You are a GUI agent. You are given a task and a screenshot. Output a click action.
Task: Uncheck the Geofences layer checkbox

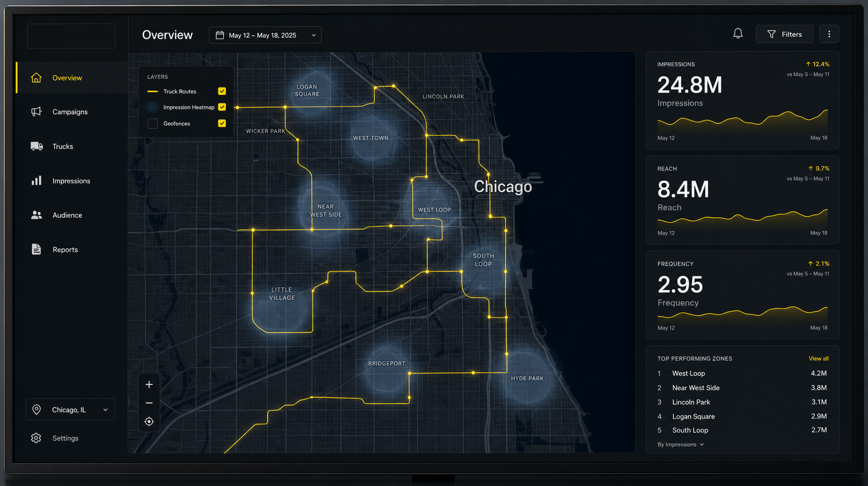click(x=222, y=123)
